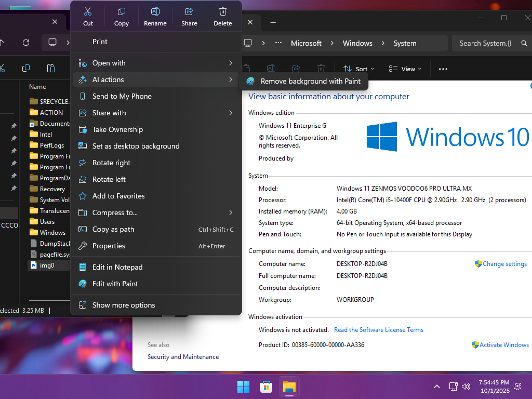Click System in the address breadcrumb
Viewport: 532px width, 399px height.
(x=405, y=44)
